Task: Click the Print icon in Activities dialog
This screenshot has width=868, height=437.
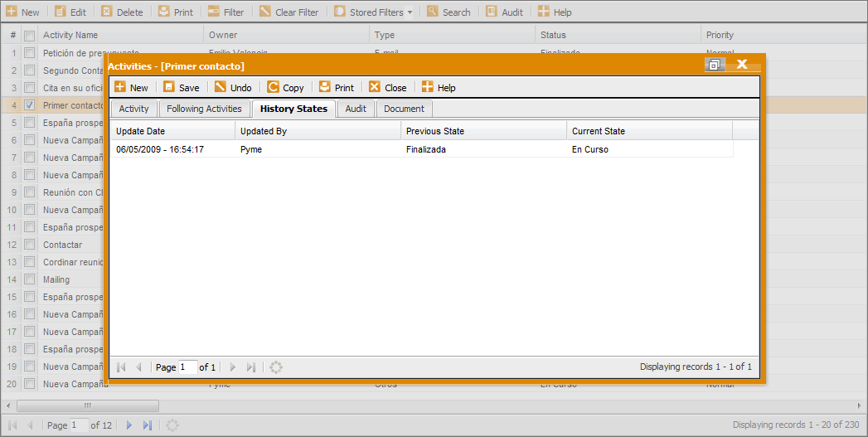Action: 325,87
